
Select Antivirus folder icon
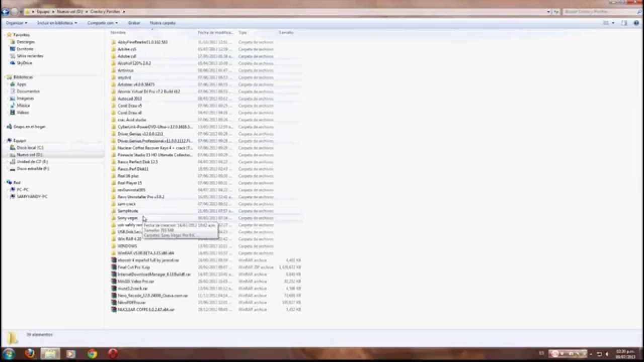tap(114, 71)
